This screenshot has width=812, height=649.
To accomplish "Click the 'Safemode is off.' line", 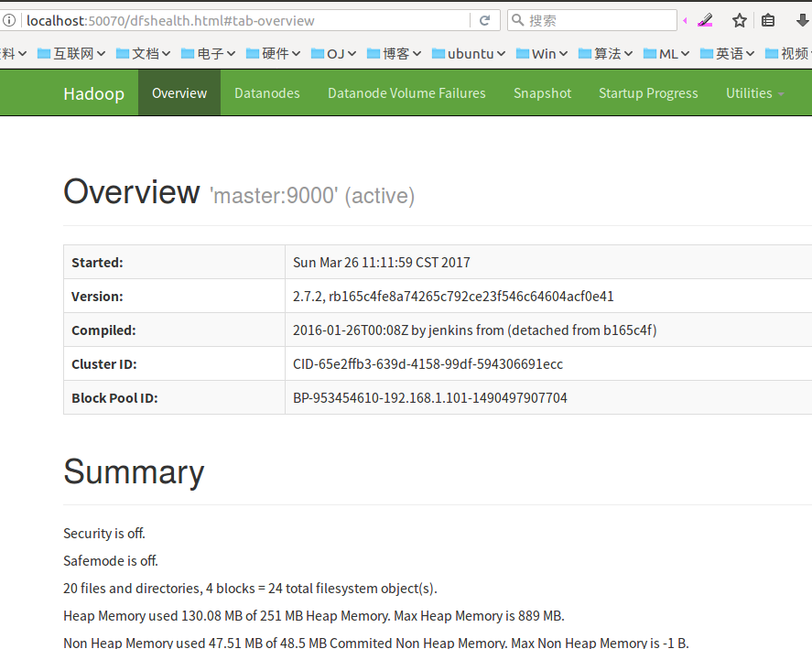I will [110, 561].
